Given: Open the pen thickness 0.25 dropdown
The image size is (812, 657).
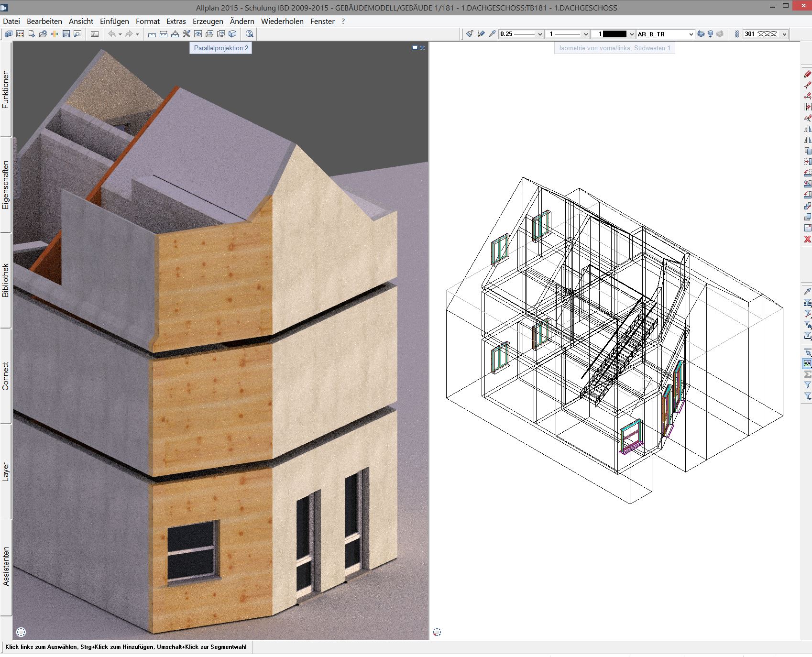Looking at the screenshot, I should pyautogui.click(x=540, y=34).
